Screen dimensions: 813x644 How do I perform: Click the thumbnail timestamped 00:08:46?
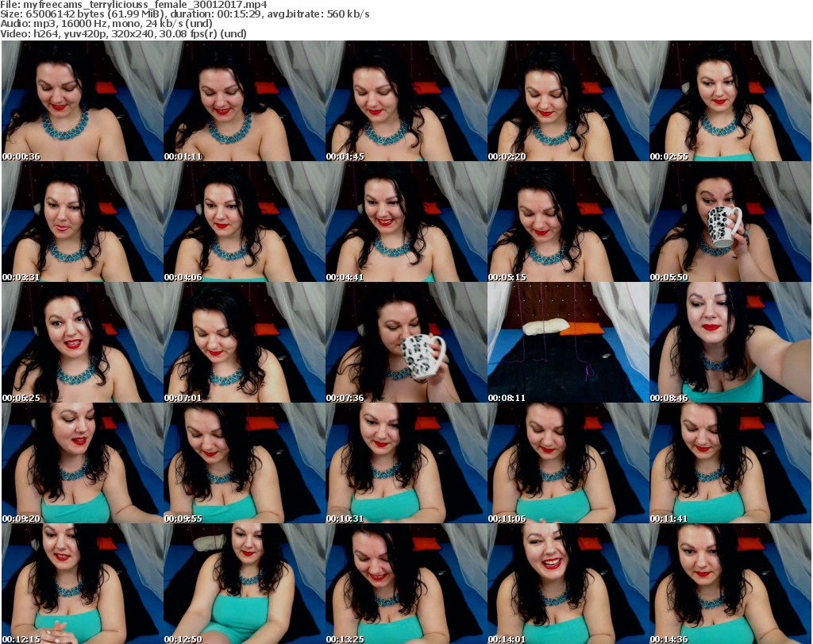point(730,343)
